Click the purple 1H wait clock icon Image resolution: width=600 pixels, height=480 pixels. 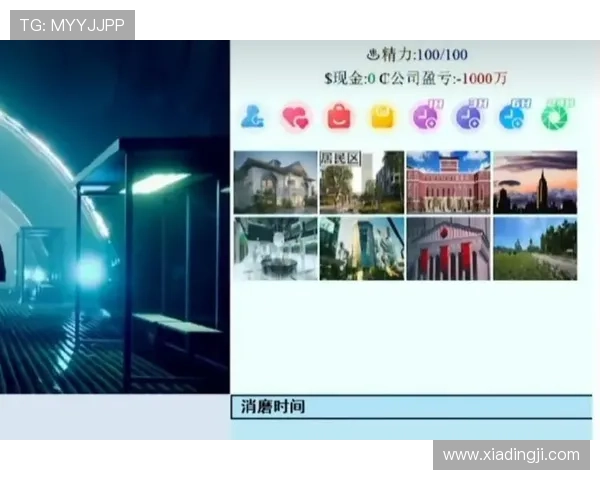426,116
